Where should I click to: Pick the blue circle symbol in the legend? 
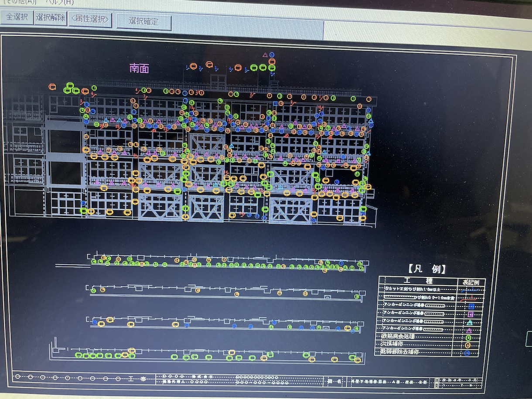click(x=467, y=353)
